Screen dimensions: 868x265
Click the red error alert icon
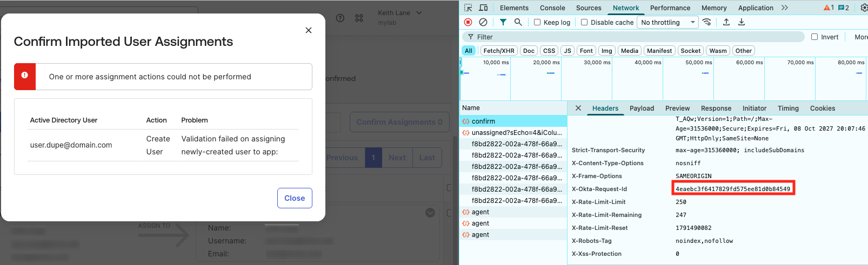coord(25,76)
